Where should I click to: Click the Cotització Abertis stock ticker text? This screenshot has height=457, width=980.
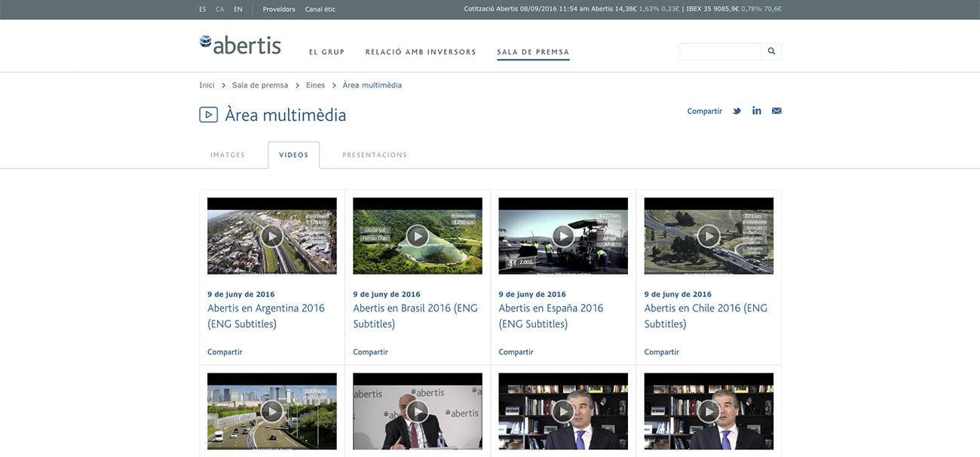pyautogui.click(x=571, y=9)
